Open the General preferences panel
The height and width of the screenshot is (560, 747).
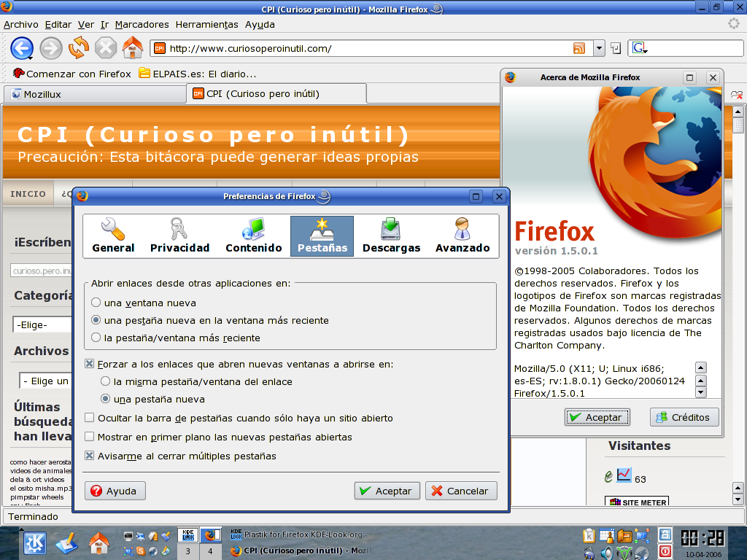click(x=113, y=236)
